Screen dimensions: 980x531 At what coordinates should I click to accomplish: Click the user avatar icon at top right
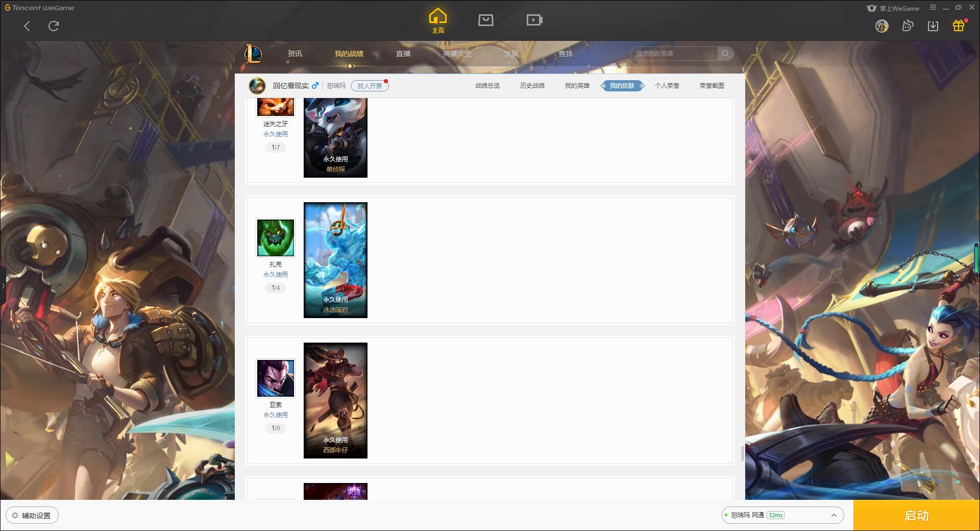(x=881, y=26)
